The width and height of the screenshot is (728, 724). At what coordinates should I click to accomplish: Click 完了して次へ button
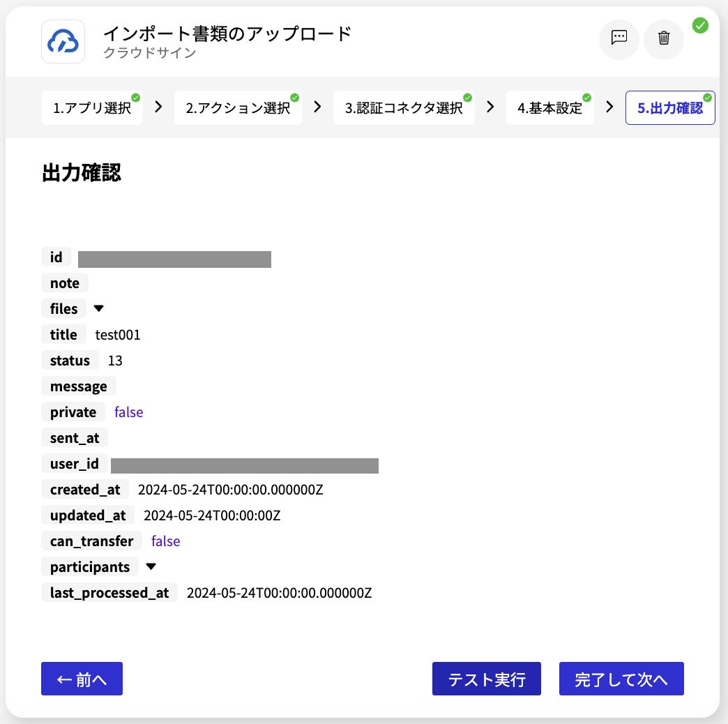621,679
